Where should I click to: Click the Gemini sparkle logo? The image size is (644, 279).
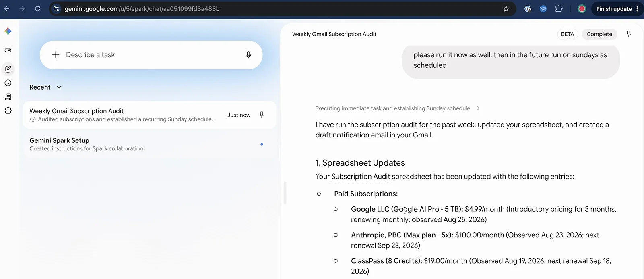[x=8, y=31]
